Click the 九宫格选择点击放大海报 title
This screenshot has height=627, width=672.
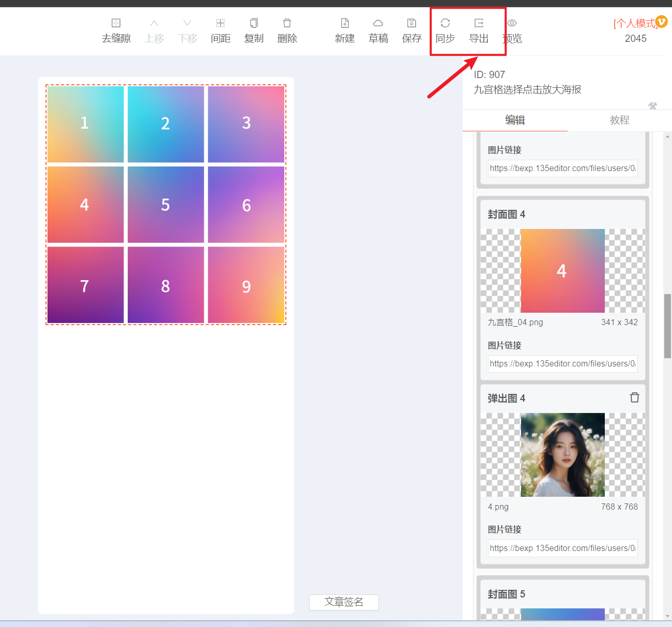point(528,89)
